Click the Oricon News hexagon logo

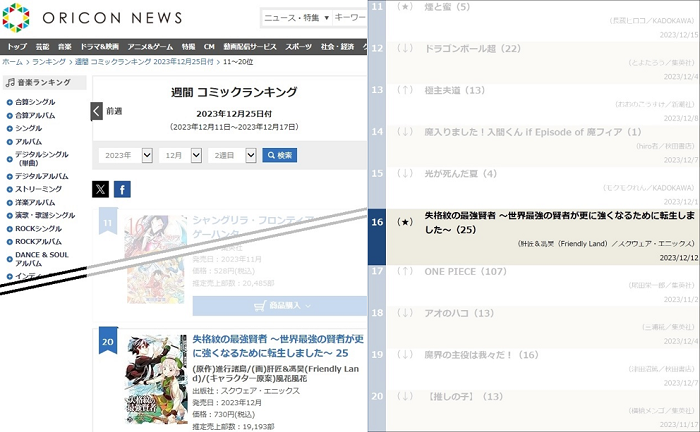click(16, 18)
